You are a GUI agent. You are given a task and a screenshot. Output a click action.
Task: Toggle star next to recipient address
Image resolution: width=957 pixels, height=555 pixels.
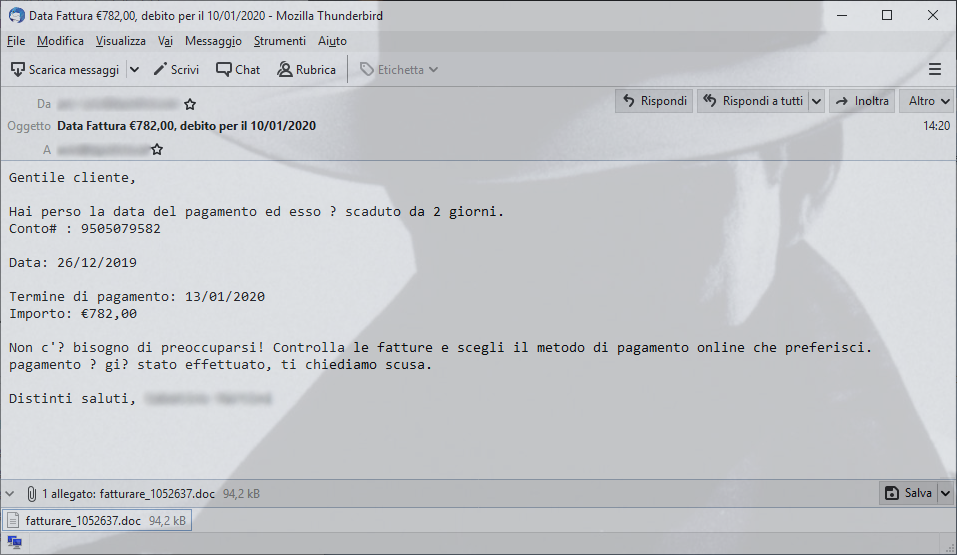coord(157,149)
